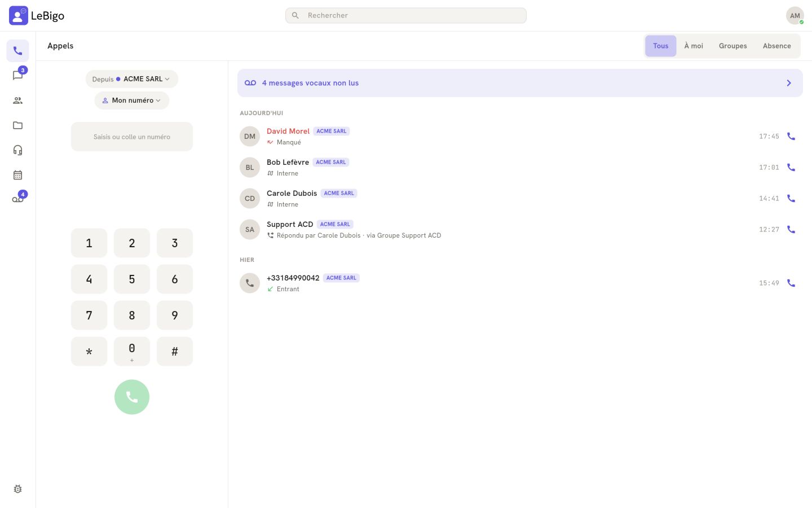The width and height of the screenshot is (812, 508).
Task: Dial digit 2 on keypad
Action: click(x=132, y=243)
